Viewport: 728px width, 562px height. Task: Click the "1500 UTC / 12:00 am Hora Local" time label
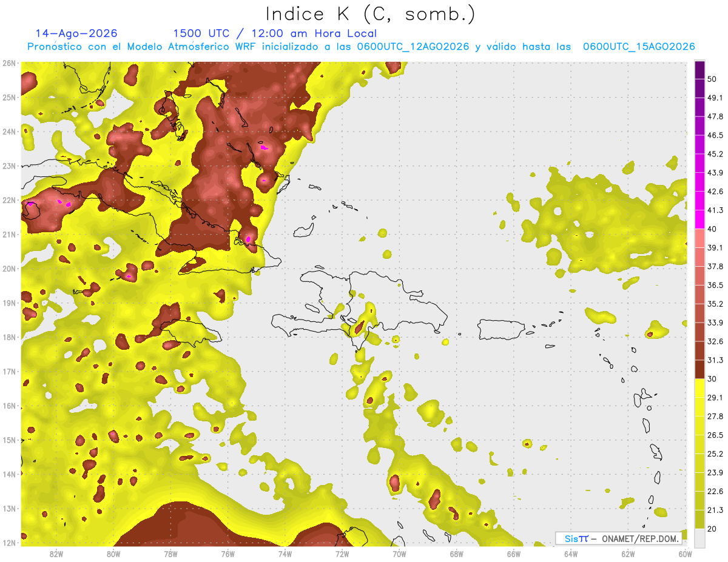tap(275, 33)
